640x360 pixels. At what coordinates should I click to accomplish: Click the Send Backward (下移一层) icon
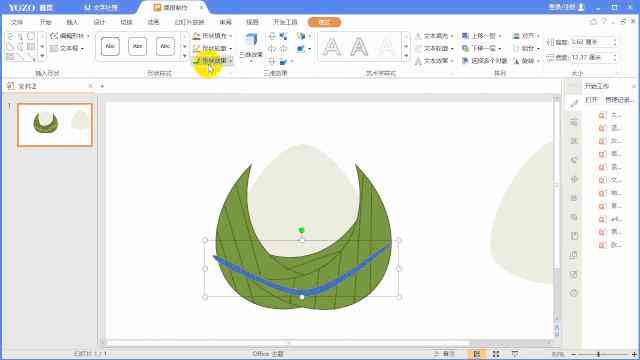coord(465,48)
